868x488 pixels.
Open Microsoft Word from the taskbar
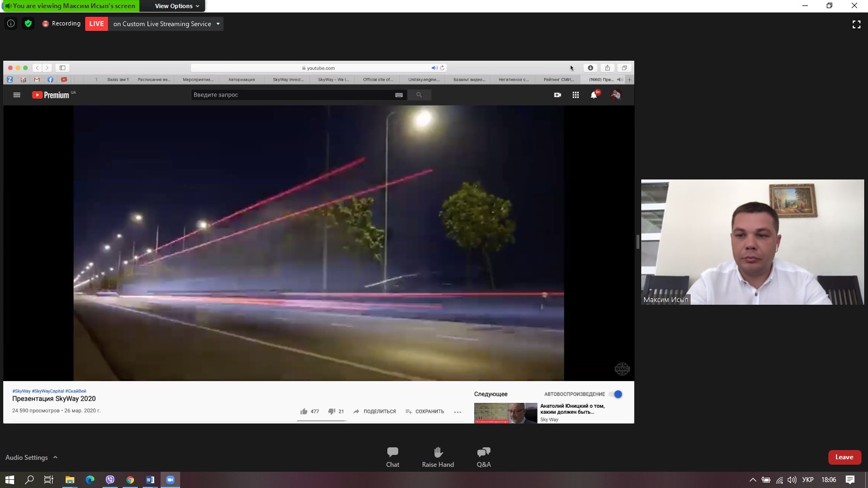[150, 480]
